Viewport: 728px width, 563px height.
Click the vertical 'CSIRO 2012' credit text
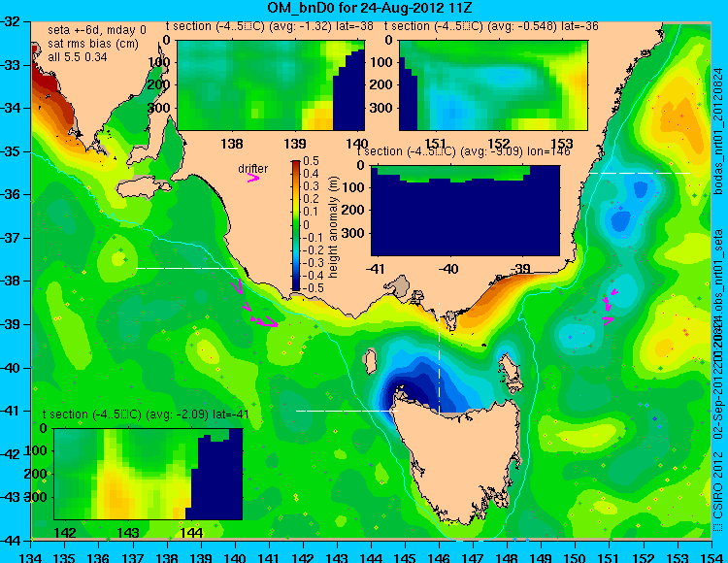click(717, 485)
